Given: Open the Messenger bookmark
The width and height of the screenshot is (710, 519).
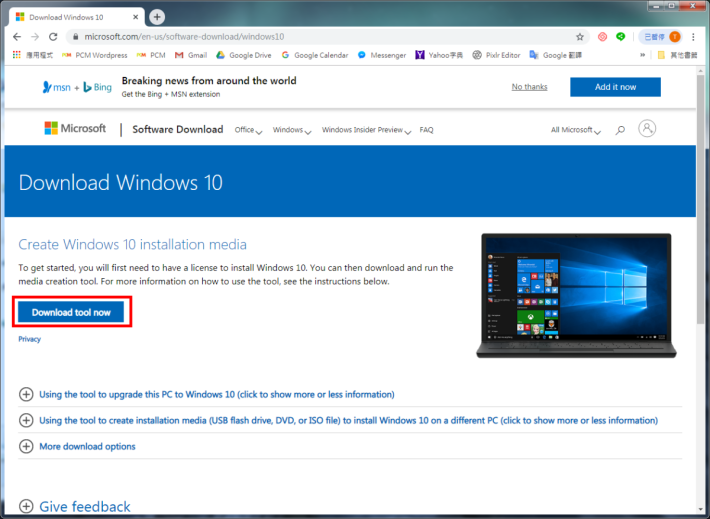Looking at the screenshot, I should tap(382, 55).
